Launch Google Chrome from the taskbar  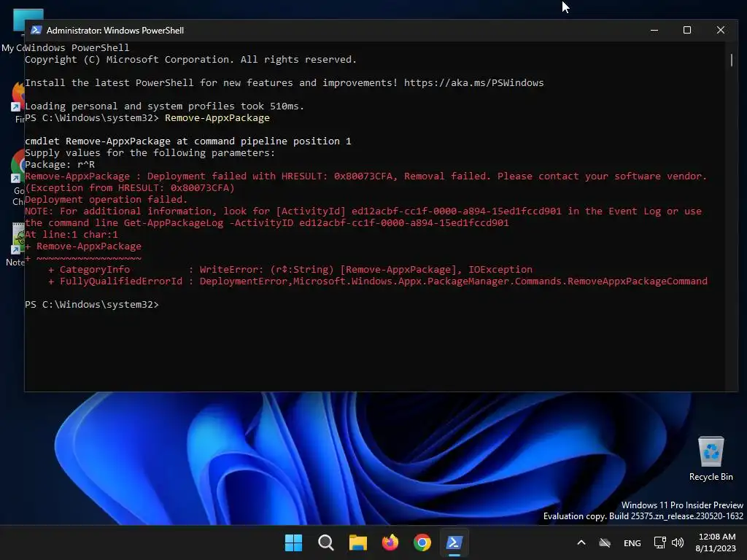tap(422, 542)
